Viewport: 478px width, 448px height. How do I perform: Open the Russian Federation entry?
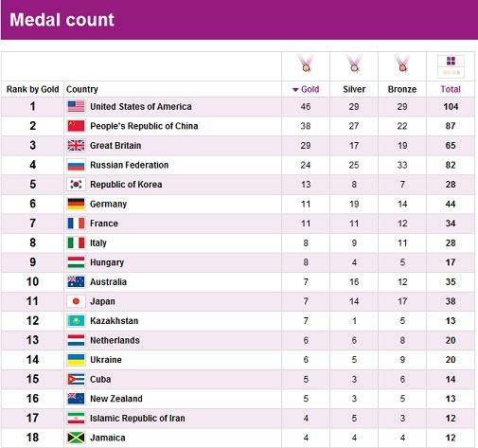click(130, 165)
